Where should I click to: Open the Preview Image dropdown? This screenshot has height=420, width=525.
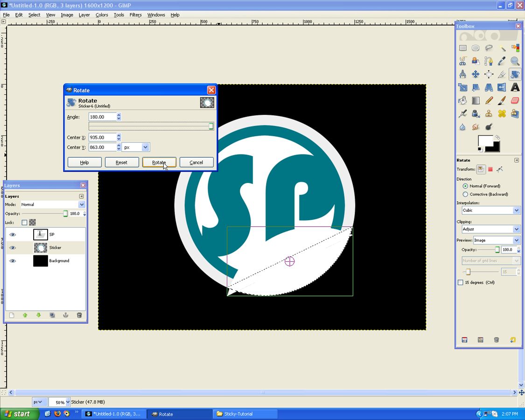click(497, 240)
